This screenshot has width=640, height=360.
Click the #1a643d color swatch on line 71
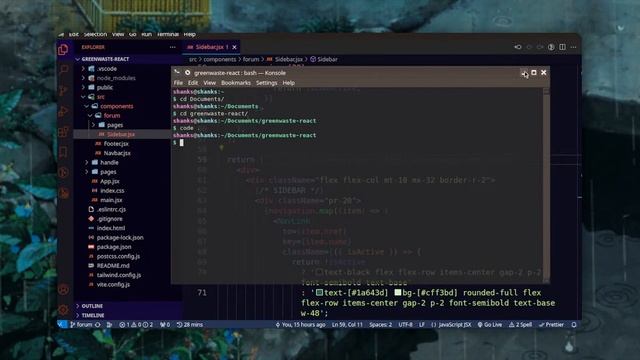click(320, 292)
